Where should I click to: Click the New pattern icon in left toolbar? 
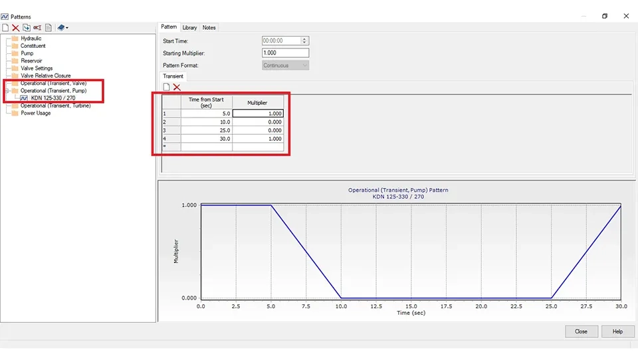pos(5,27)
